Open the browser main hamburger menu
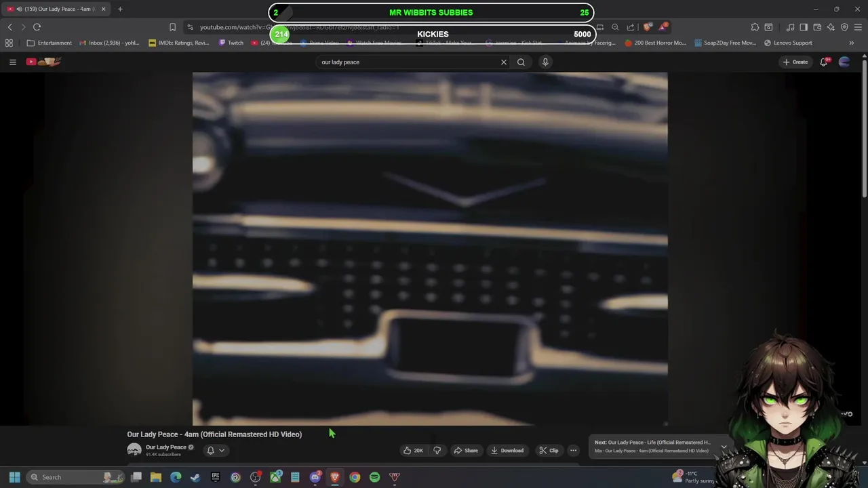 [x=858, y=27]
